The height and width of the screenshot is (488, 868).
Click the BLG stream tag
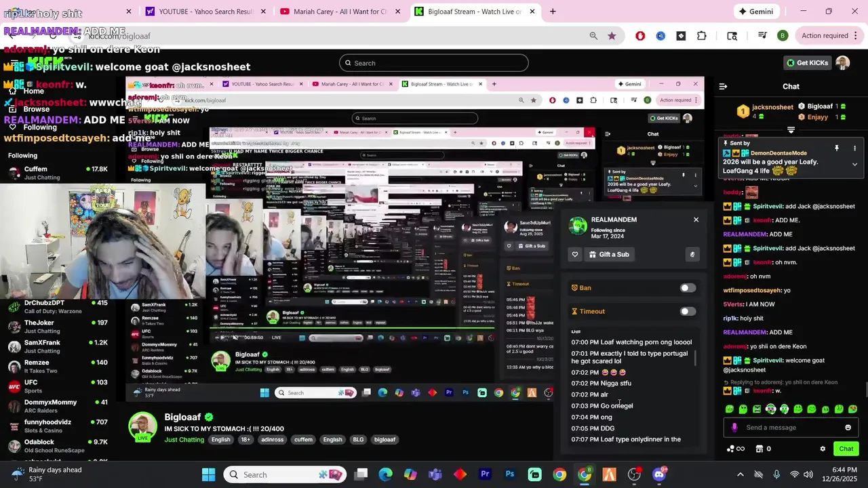[358, 440]
